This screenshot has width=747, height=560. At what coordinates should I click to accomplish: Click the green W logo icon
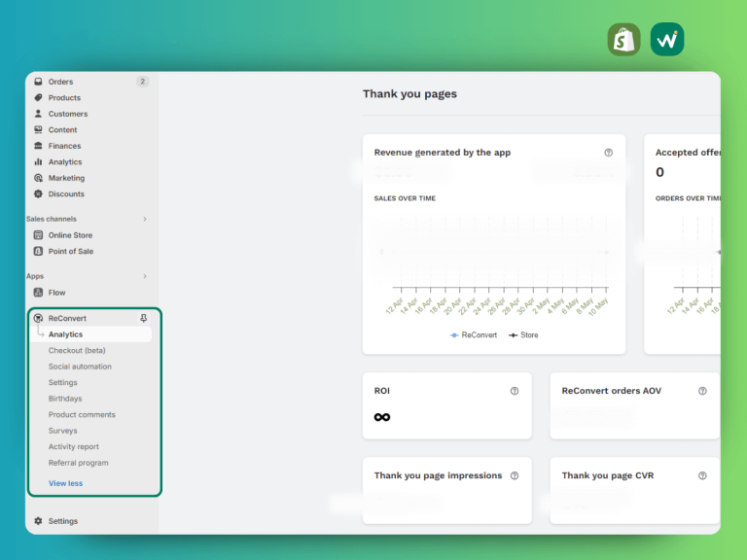tap(667, 40)
